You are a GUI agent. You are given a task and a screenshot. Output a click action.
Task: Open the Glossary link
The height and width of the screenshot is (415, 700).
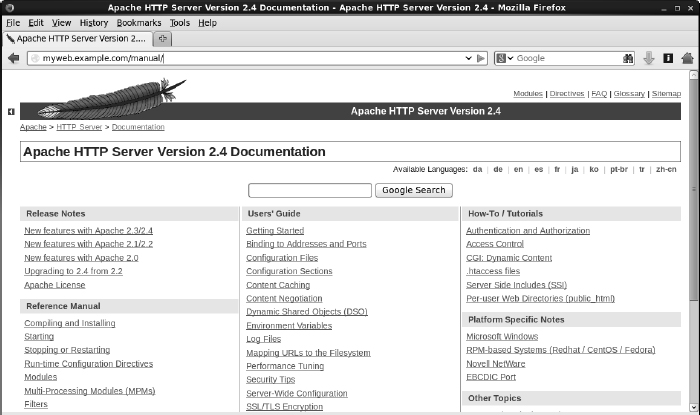point(629,93)
